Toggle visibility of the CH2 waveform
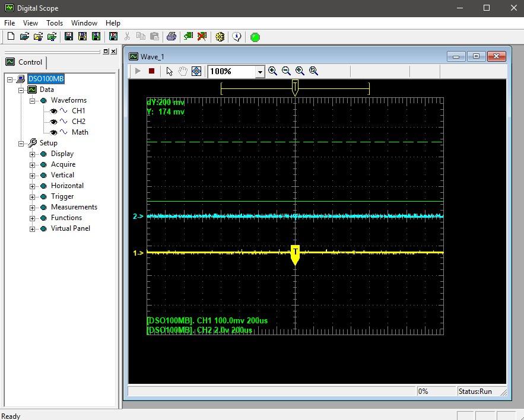Image resolution: width=524 pixels, height=420 pixels. [x=54, y=122]
